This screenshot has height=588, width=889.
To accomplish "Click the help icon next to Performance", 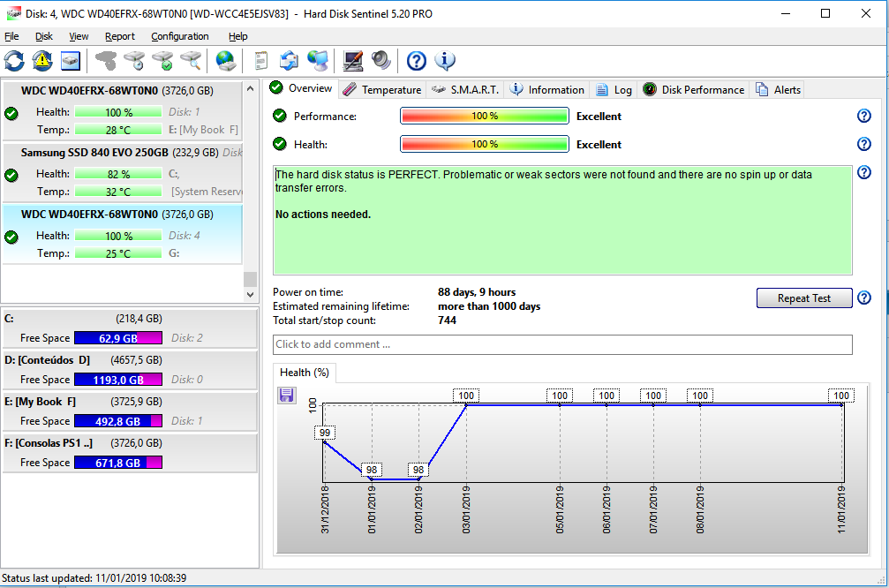I will [x=864, y=116].
